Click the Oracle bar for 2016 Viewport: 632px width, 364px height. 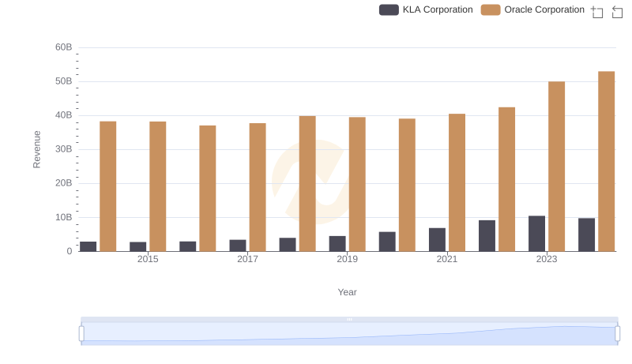pyautogui.click(x=208, y=189)
